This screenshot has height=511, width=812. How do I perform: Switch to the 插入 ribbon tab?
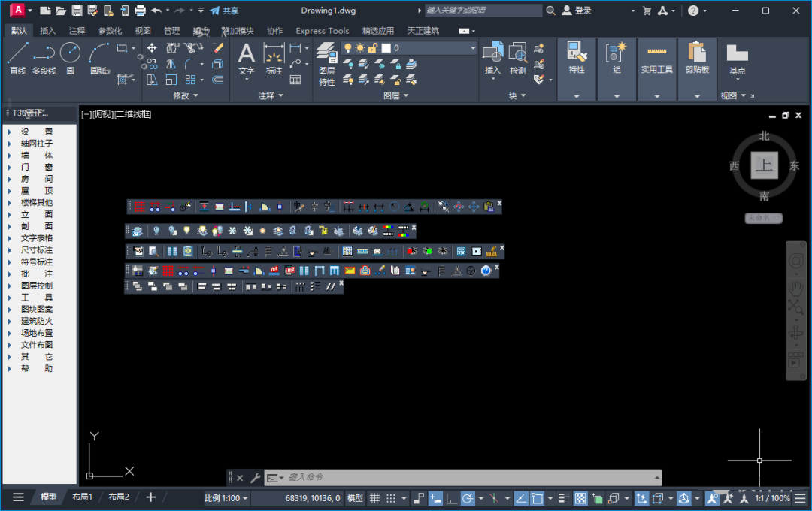[47, 31]
